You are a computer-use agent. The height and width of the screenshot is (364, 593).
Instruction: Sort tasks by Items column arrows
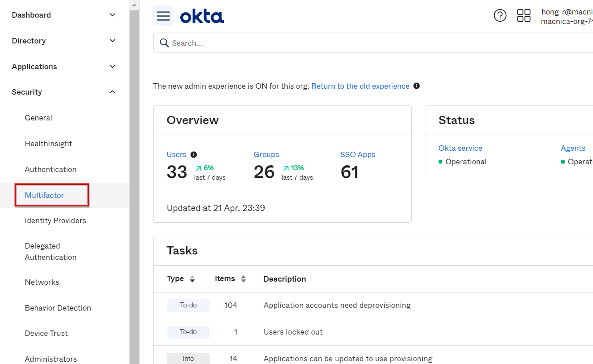pos(243,279)
